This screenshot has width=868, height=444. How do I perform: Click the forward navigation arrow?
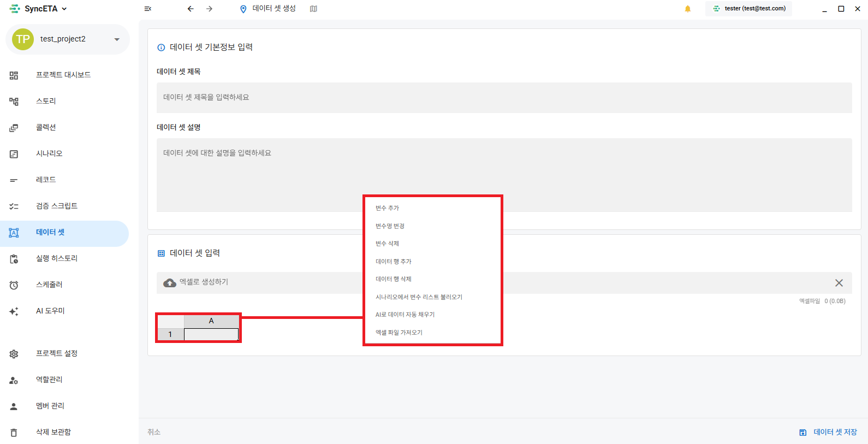point(209,9)
